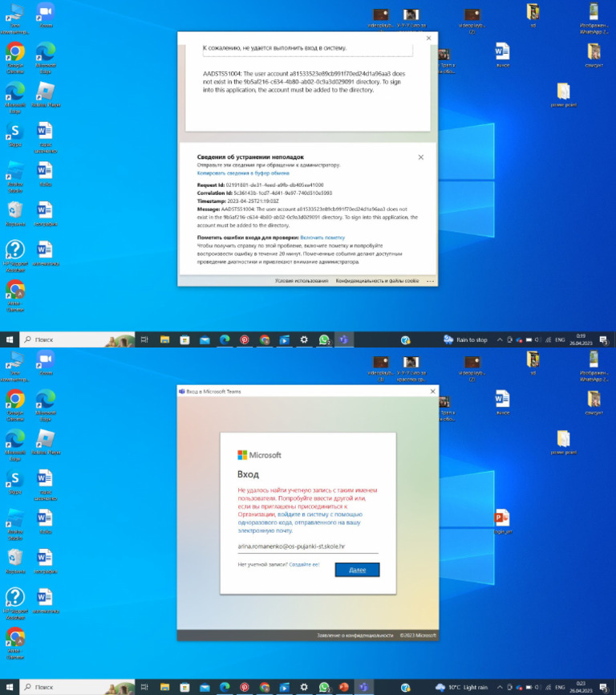Expand hidden tray icons chevron in upper taskbar
This screenshot has height=695, width=616.
(x=500, y=340)
